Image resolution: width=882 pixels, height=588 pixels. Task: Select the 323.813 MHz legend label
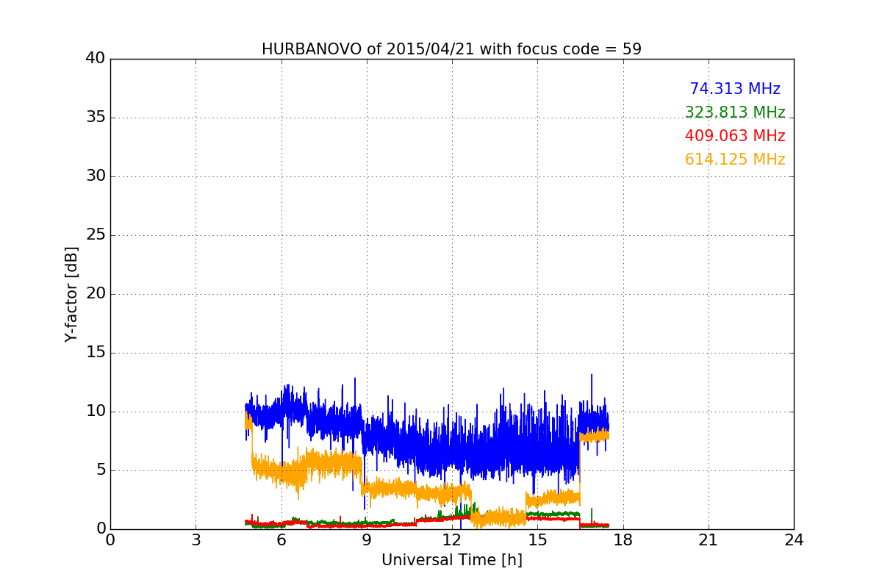click(735, 112)
